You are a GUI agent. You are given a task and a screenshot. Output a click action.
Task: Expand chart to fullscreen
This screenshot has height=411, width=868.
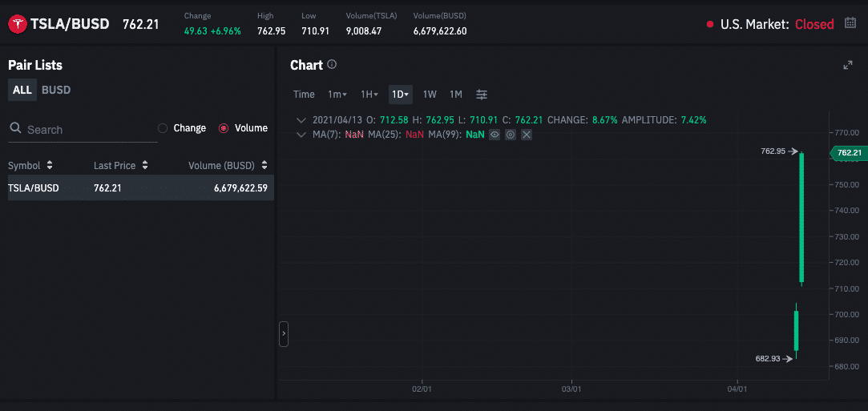(x=847, y=65)
